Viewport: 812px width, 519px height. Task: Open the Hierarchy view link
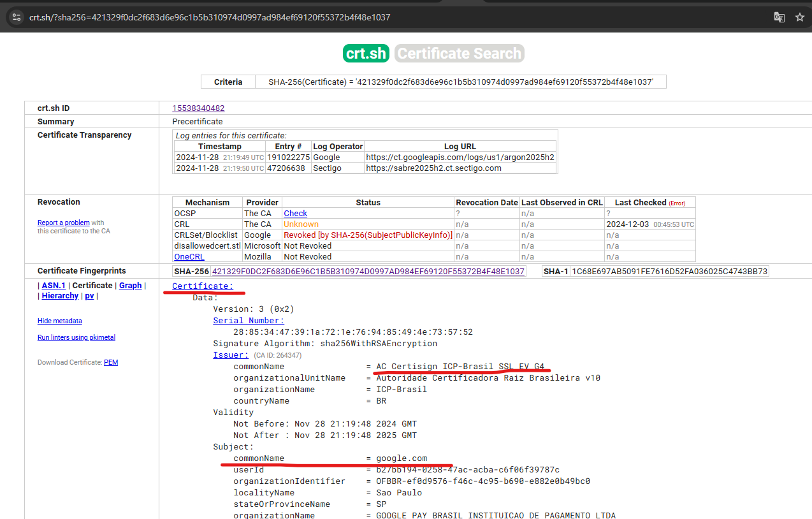point(60,296)
